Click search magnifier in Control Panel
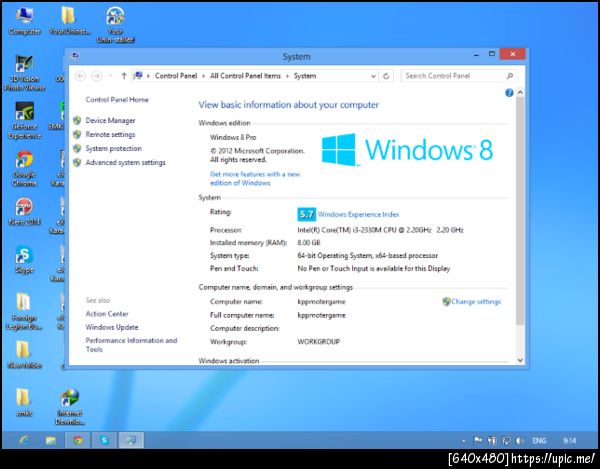600x469 pixels. (x=510, y=76)
